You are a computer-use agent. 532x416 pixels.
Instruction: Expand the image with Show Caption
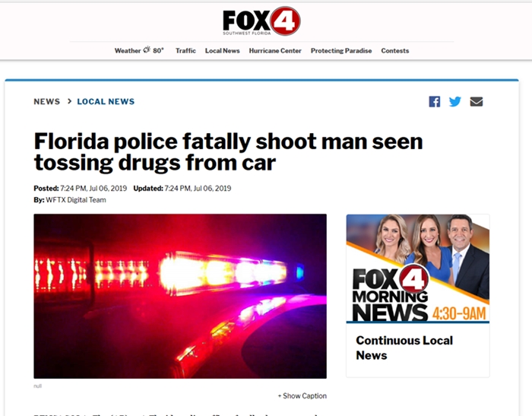pyautogui.click(x=302, y=395)
